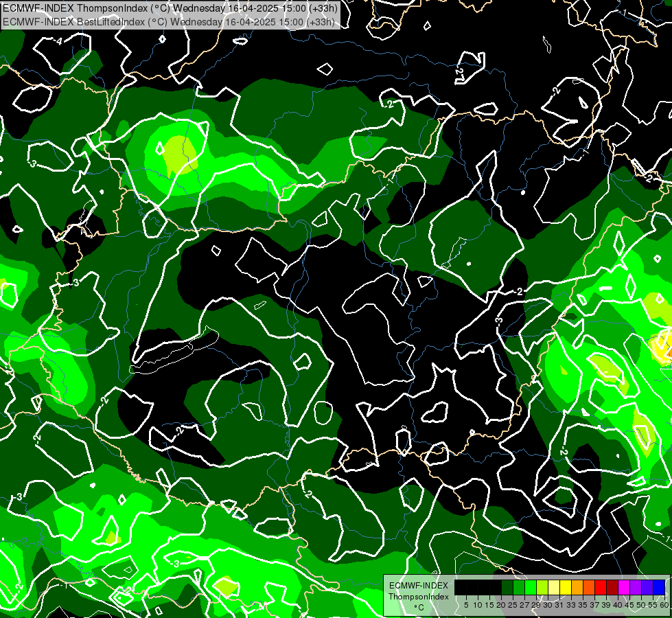672x618 pixels.
Task: Click legend tick value '33'
Action: (x=571, y=605)
